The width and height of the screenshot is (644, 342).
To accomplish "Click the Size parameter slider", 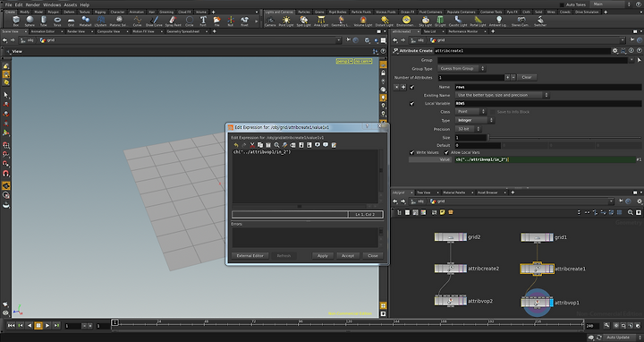I will coord(564,138).
